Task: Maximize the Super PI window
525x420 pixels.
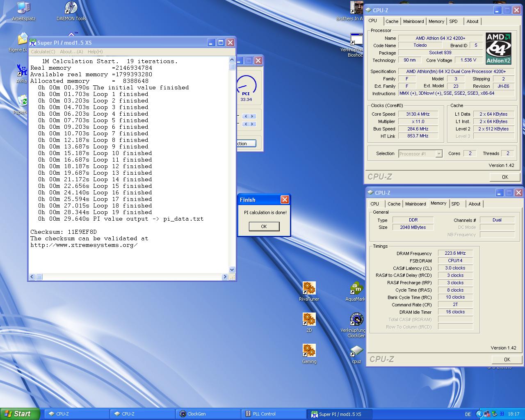Action: pyautogui.click(x=221, y=42)
